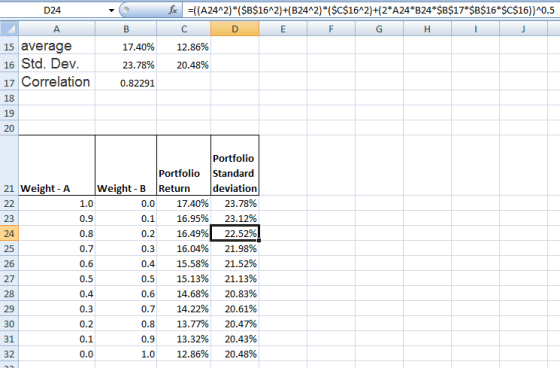Select highlighted row 24 header
This screenshot has width=560, height=368.
9,233
